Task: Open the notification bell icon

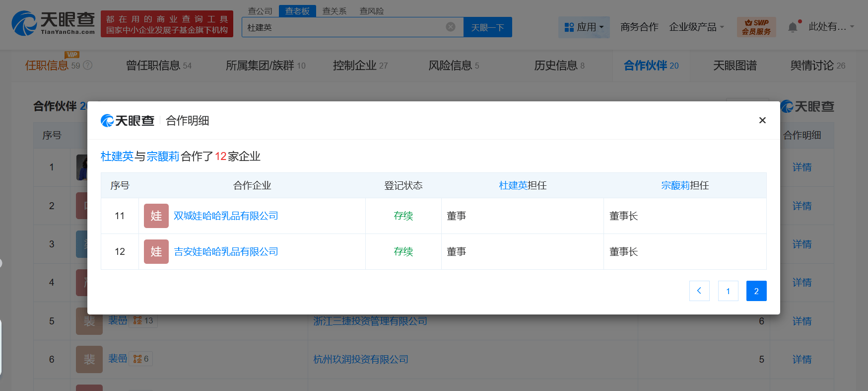Action: (793, 27)
